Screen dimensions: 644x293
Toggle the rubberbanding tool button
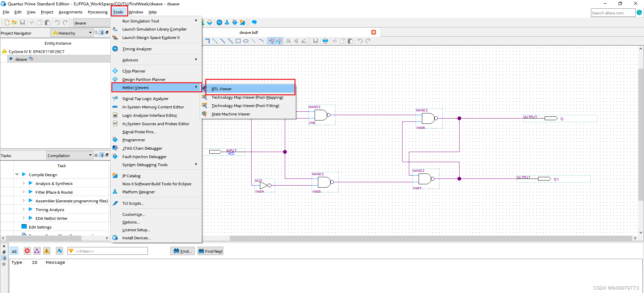coord(271,41)
